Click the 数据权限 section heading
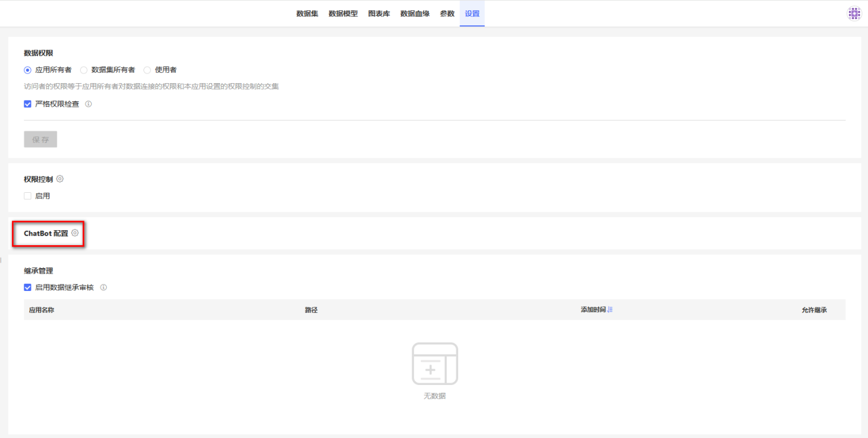The width and height of the screenshot is (868, 438). tap(39, 53)
